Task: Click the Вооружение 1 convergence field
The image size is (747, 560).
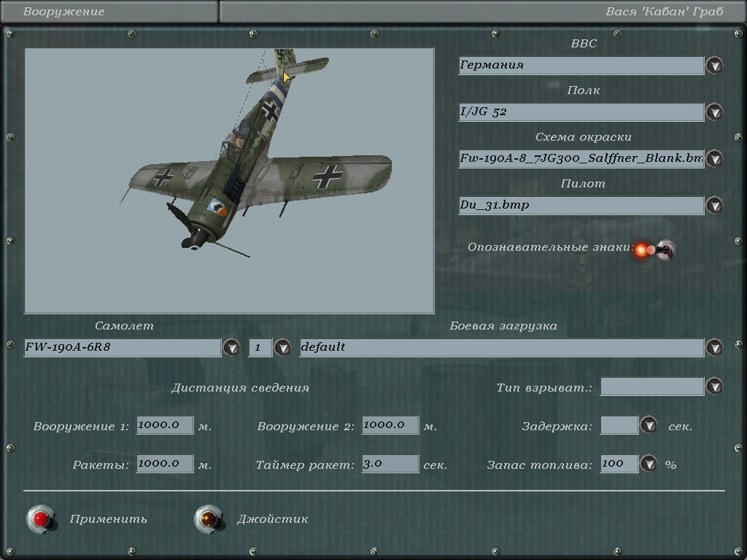Action: click(x=165, y=425)
